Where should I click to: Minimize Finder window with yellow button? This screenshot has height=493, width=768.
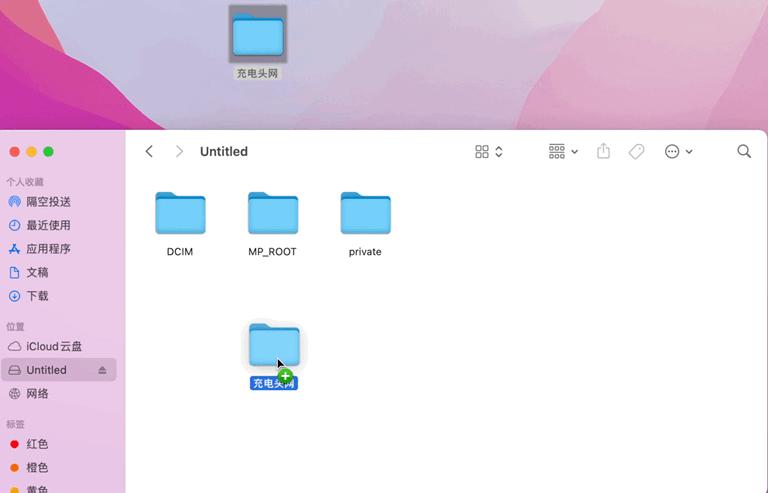(31, 152)
